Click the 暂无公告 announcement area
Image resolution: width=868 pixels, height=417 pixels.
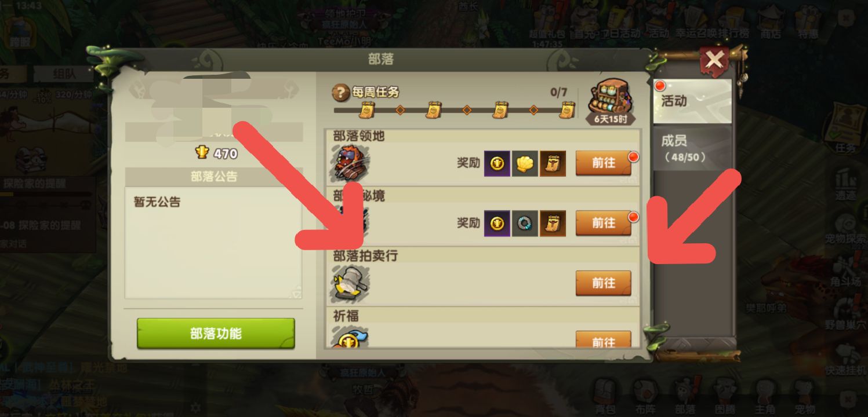[213, 243]
